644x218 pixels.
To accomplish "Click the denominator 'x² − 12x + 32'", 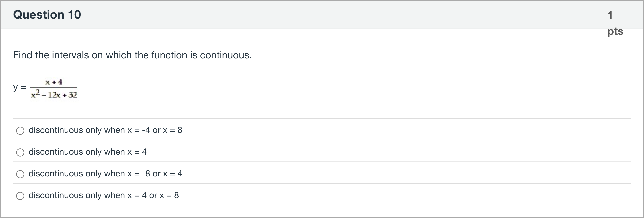I will pyautogui.click(x=54, y=95).
